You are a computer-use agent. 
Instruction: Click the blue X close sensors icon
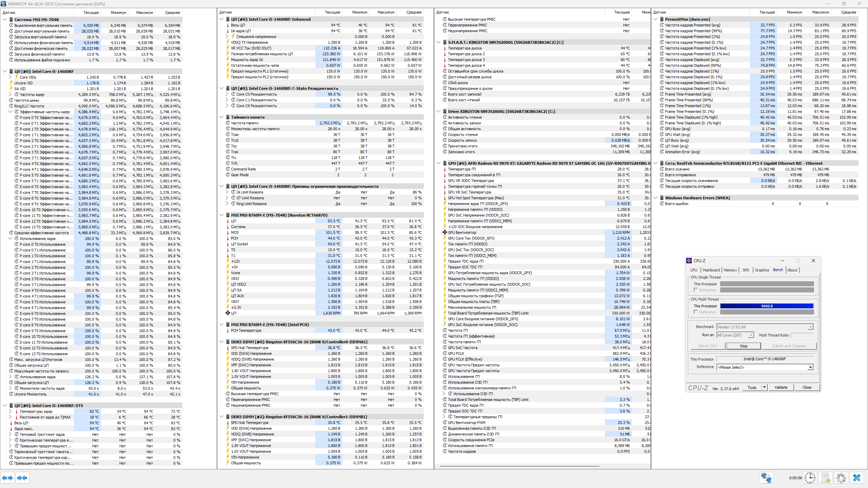pyautogui.click(x=857, y=478)
